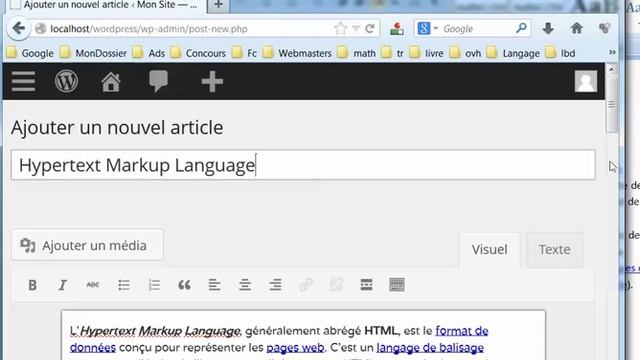Select the Ajouter un nouvel article browser tab
This screenshot has width=640, height=360.
coord(105,5)
